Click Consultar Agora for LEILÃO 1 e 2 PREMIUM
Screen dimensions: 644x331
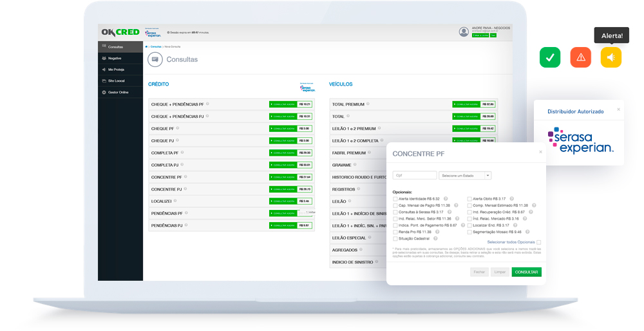466,129
